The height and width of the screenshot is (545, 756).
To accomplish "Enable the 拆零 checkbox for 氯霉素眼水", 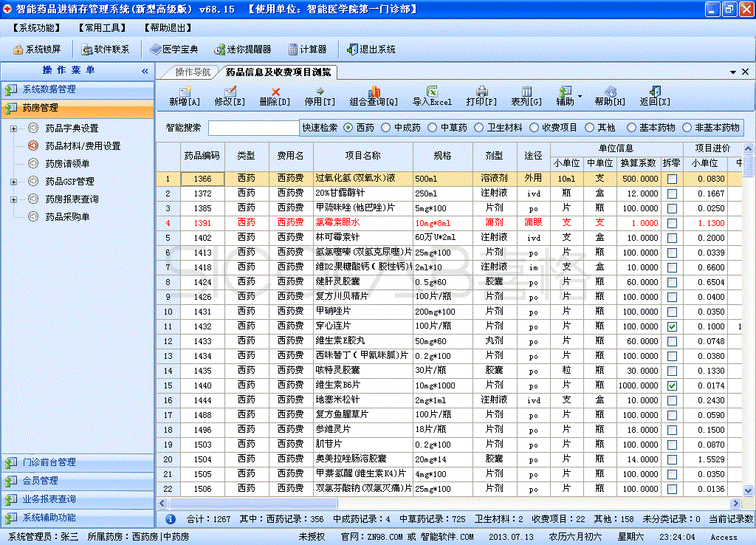I will tap(671, 222).
